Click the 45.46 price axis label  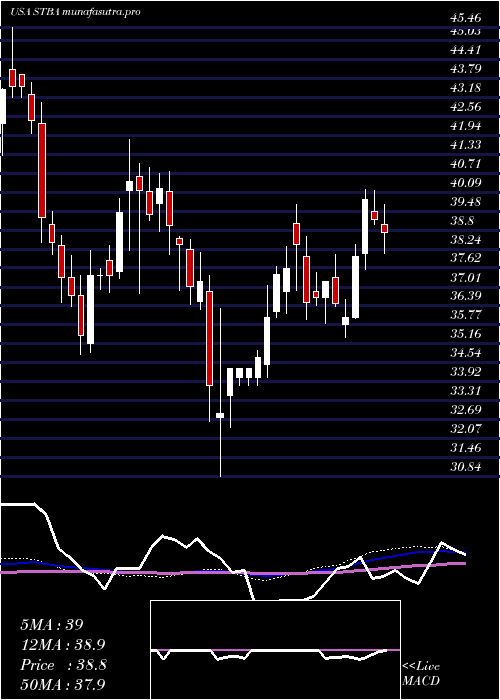(466, 18)
